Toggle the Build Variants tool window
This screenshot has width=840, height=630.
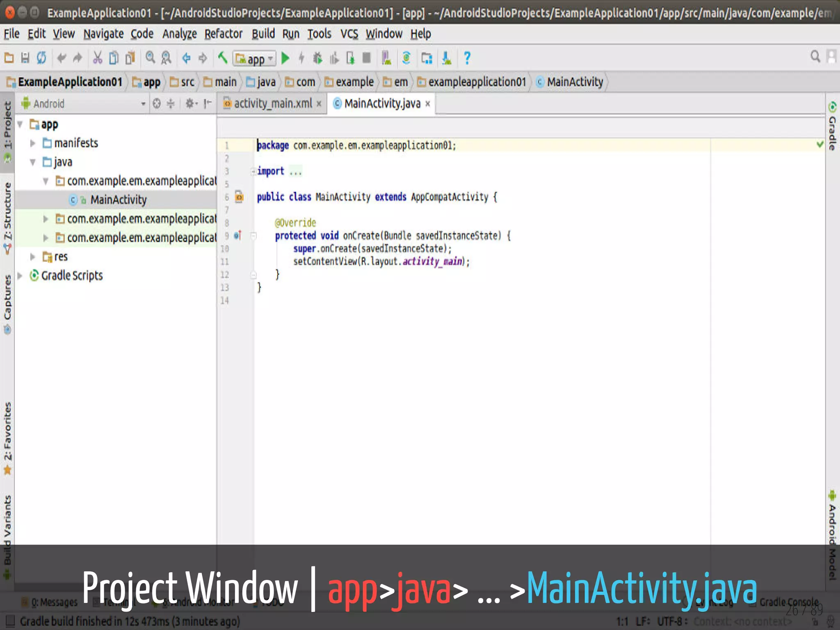tap(7, 536)
